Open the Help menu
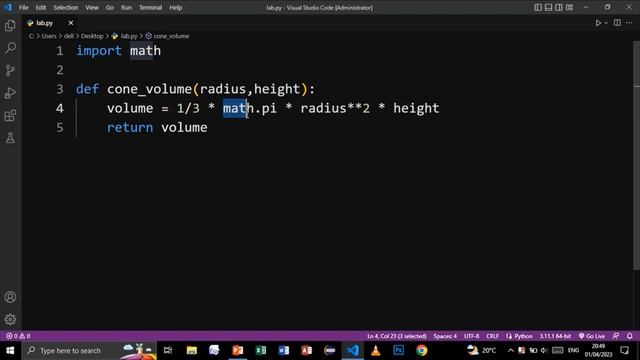Image resolution: width=640 pixels, height=360 pixels. click(x=176, y=7)
